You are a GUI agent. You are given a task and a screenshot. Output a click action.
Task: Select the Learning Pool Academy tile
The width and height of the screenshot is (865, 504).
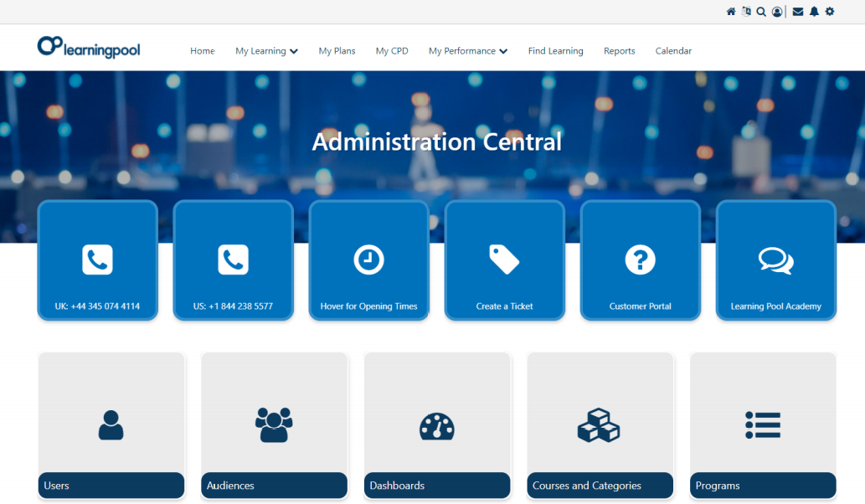click(x=775, y=260)
